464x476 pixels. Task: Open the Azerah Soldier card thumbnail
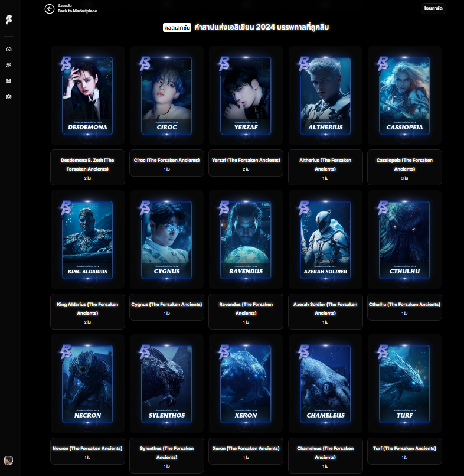coord(325,240)
